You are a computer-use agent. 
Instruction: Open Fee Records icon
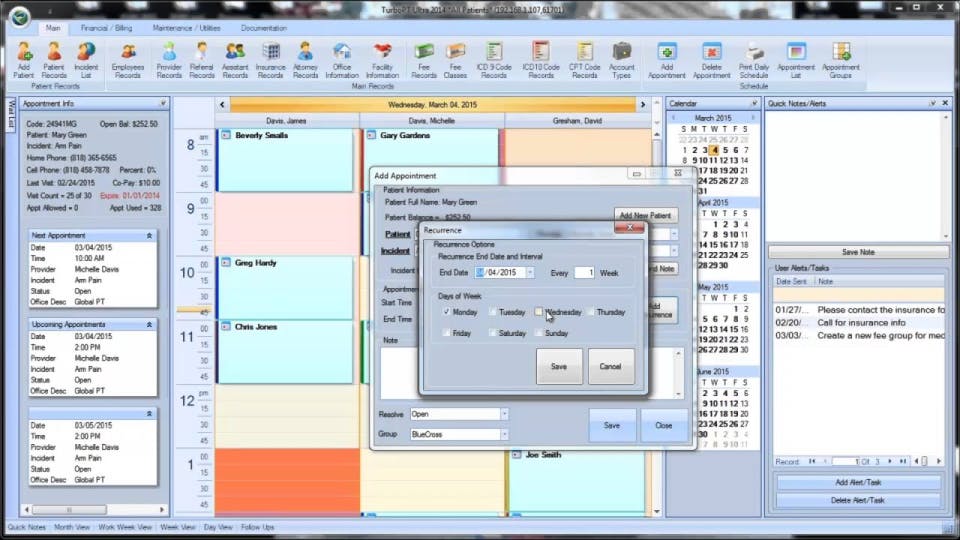click(x=424, y=60)
